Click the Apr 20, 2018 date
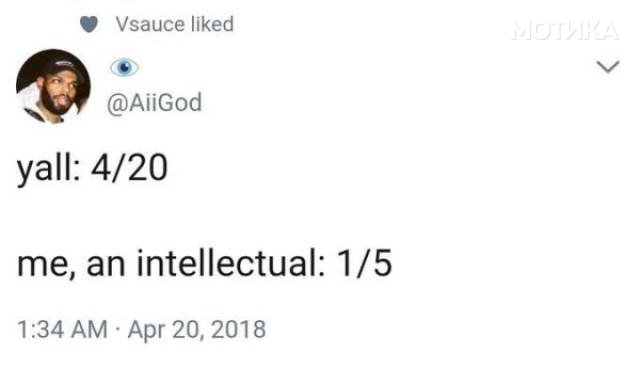Viewport: 640px width, 368px height. tap(197, 330)
